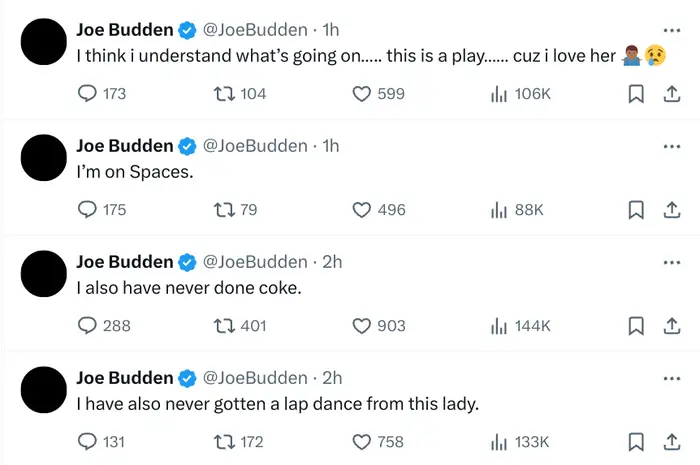This screenshot has width=700, height=465.
Task: Reply to the "this is a play" tweet
Action: 89,94
